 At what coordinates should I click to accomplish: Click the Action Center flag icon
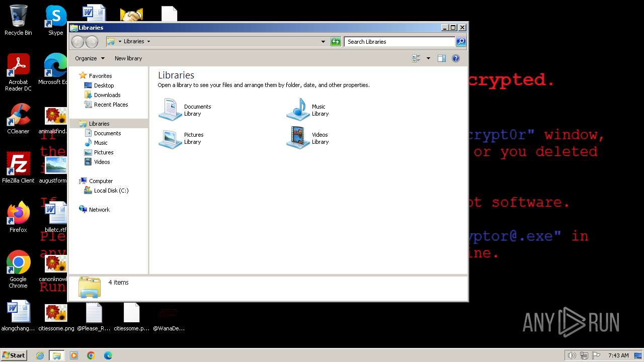(596, 355)
